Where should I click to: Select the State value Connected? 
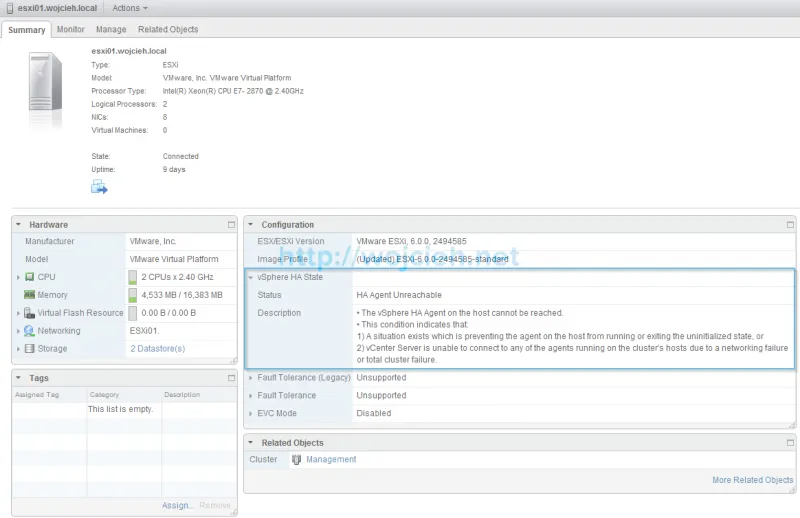tap(181, 156)
